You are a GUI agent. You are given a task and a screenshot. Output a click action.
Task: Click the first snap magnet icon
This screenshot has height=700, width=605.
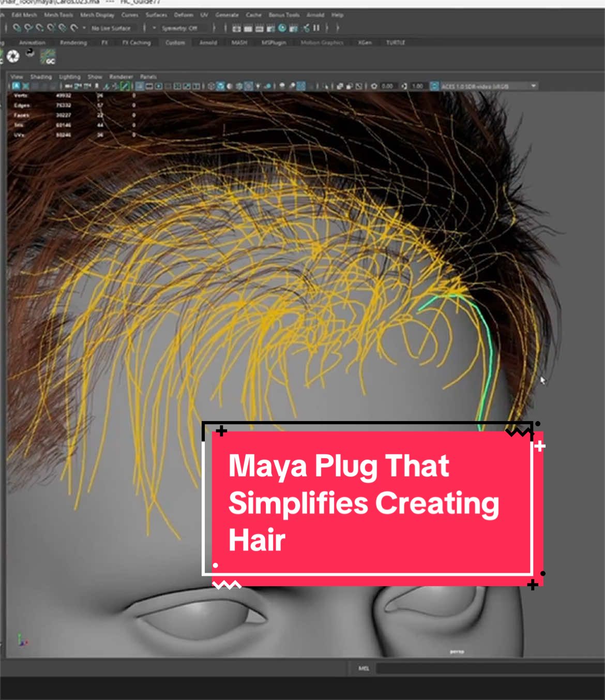click(17, 28)
